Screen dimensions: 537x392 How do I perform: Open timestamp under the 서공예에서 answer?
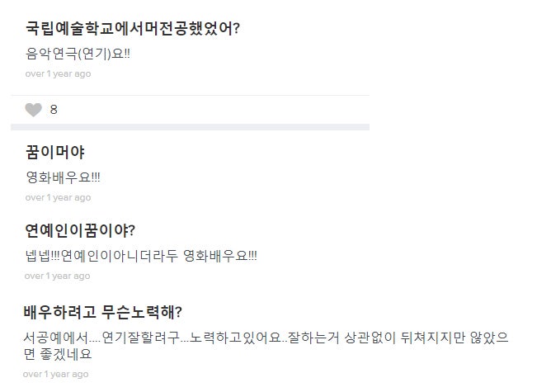pos(58,374)
